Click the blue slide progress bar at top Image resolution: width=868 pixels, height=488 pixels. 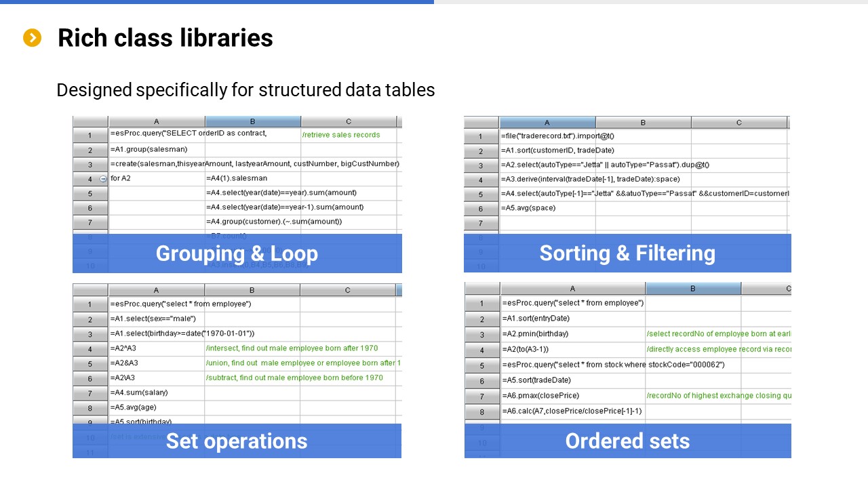coord(217,2)
